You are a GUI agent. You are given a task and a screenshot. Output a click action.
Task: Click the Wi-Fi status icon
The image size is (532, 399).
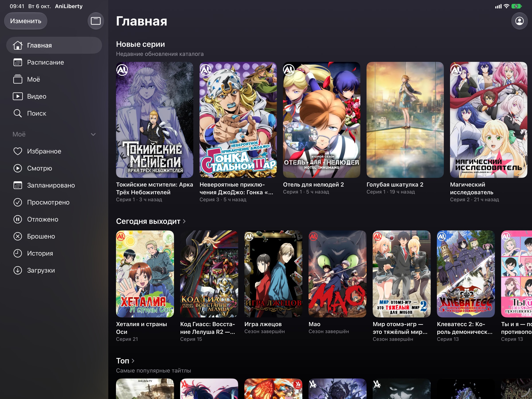click(x=506, y=6)
